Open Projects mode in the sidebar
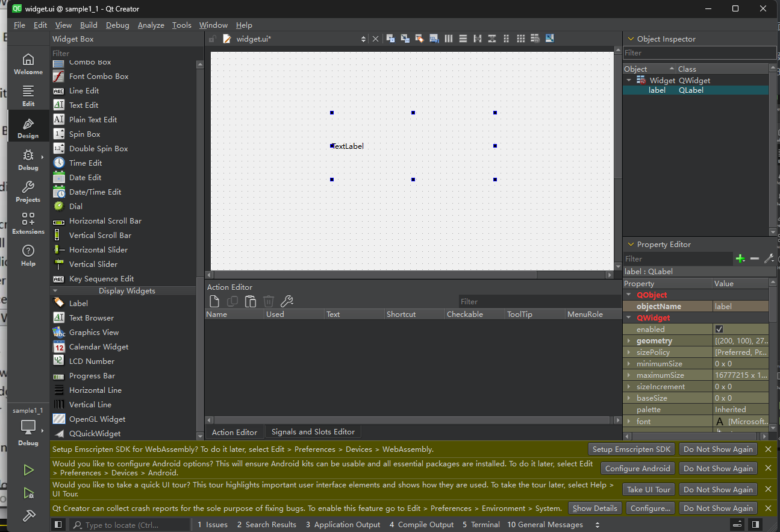Screen dimensions: 780x532 28,191
